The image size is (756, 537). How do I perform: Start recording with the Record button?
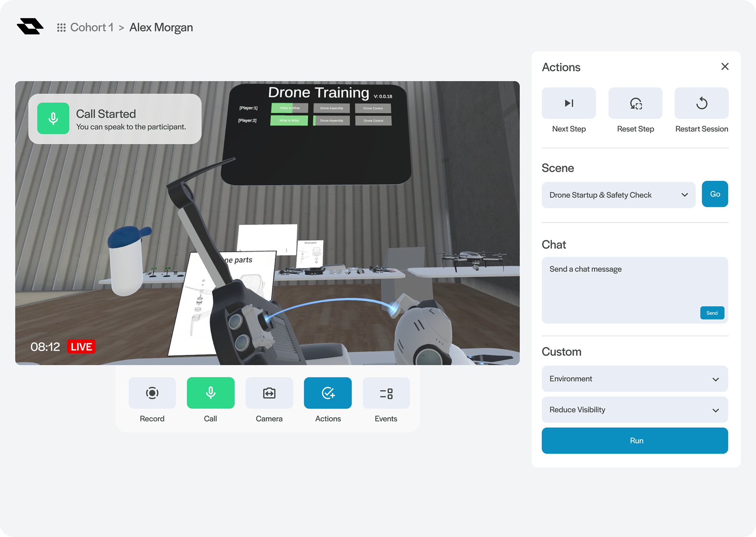(x=152, y=393)
